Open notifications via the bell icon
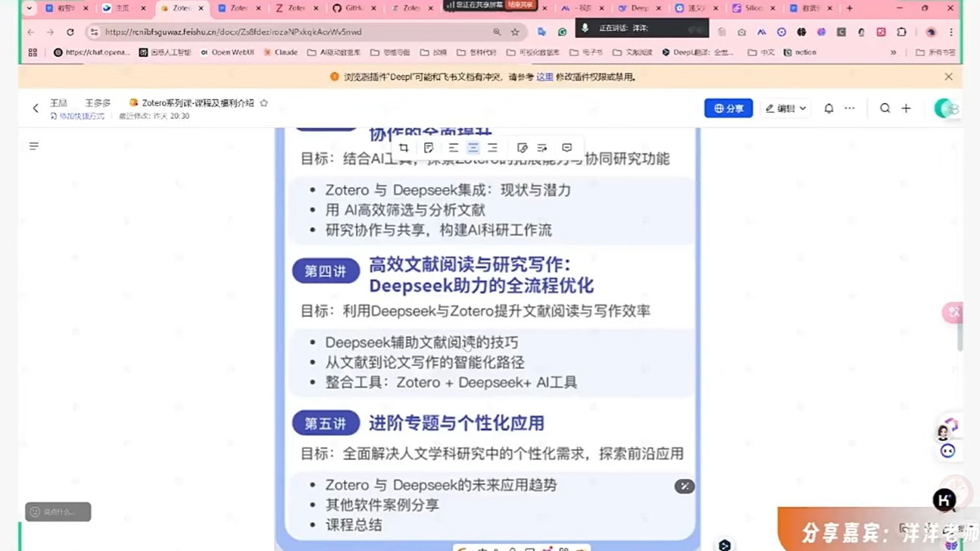 point(829,108)
